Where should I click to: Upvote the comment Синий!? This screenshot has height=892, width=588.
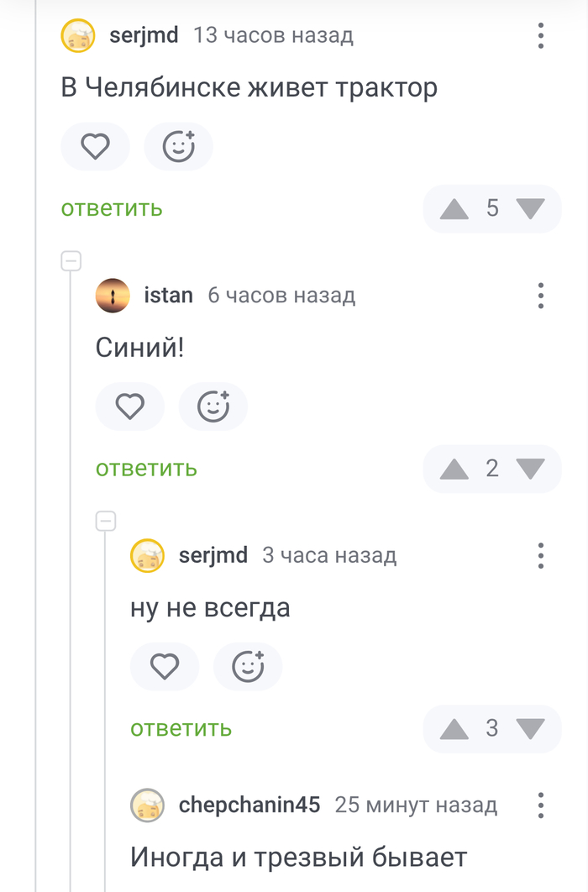tap(454, 469)
